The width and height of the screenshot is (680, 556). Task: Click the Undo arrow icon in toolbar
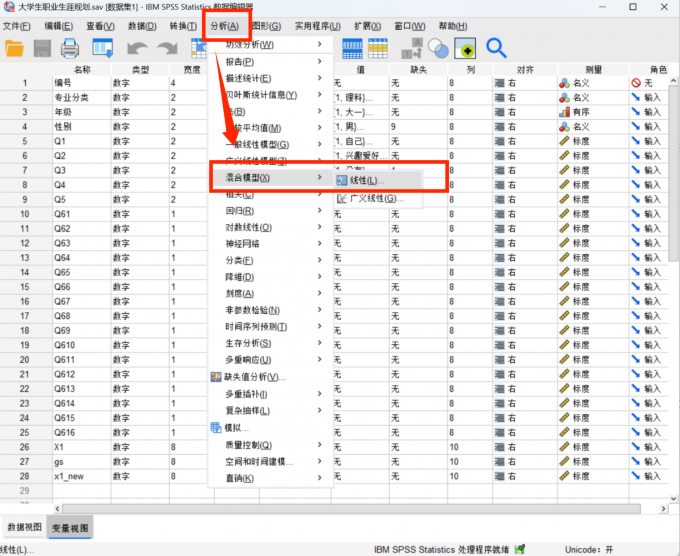click(x=137, y=48)
